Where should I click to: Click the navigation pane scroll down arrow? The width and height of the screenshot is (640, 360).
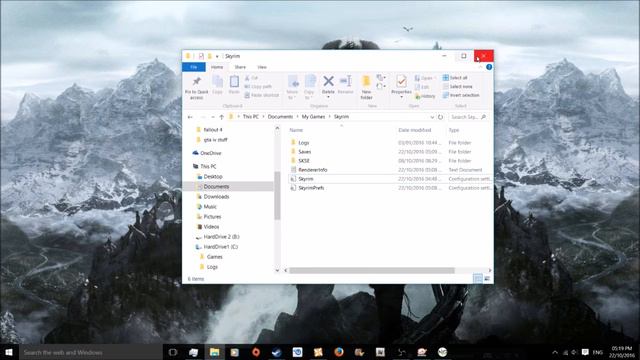(277, 270)
